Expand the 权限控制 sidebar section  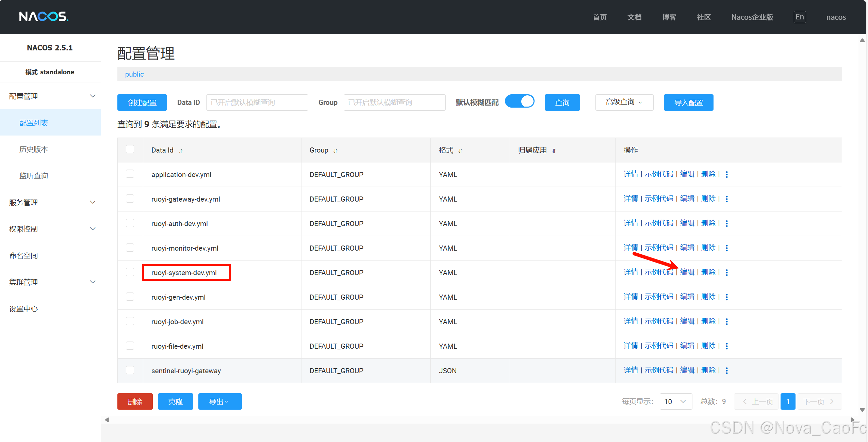50,229
